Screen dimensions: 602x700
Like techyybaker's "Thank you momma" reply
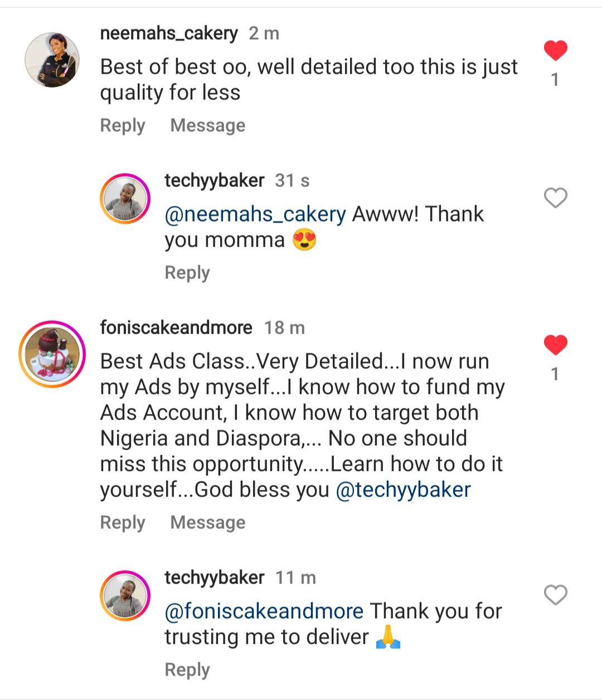555,198
